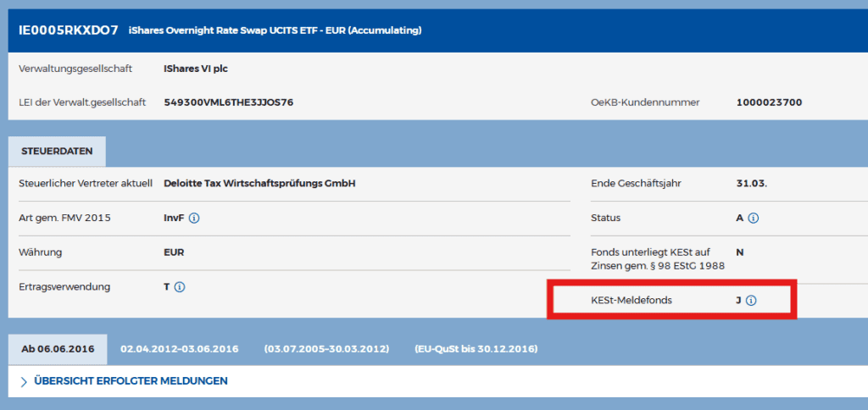Open the 02.04.2012-03.06.2016 period tab
The image size is (868, 410).
[x=180, y=349]
